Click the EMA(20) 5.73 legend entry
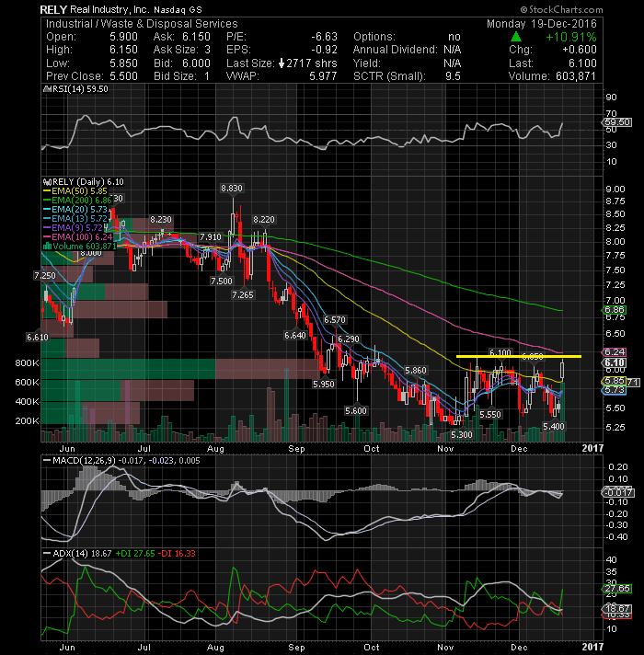Image resolution: width=644 pixels, height=655 pixels. pos(75,210)
